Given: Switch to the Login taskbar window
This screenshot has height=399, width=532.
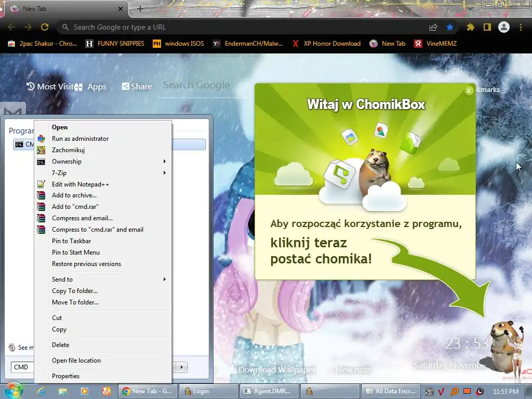Looking at the screenshot, I should point(208,391).
